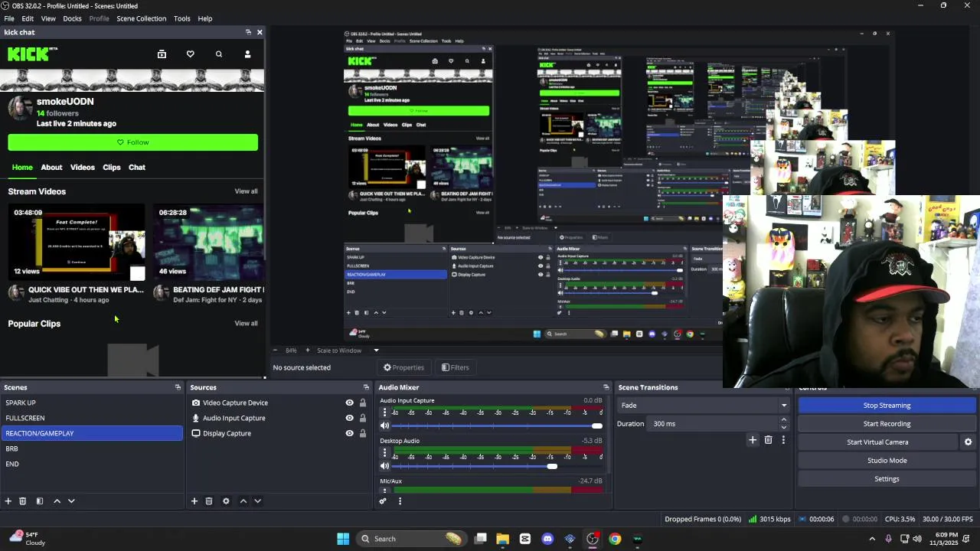Image resolution: width=980 pixels, height=551 pixels.
Task: Add a scene transition with the plus button
Action: coord(753,440)
